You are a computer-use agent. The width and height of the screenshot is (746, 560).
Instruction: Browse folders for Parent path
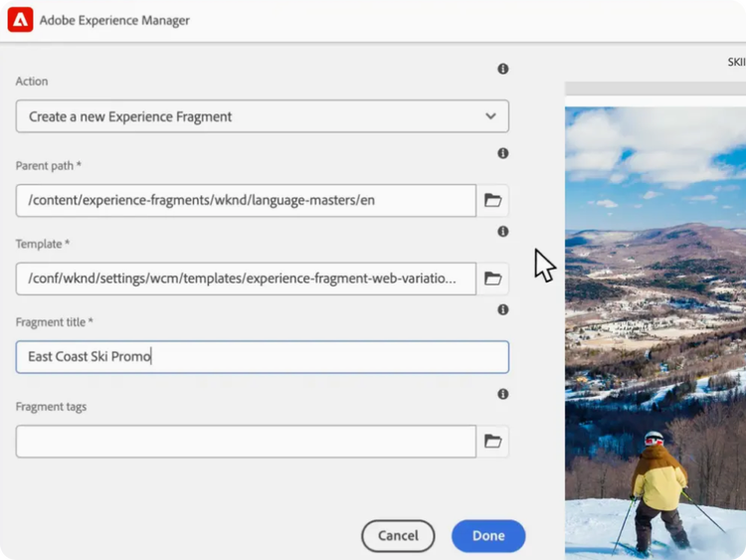point(492,200)
